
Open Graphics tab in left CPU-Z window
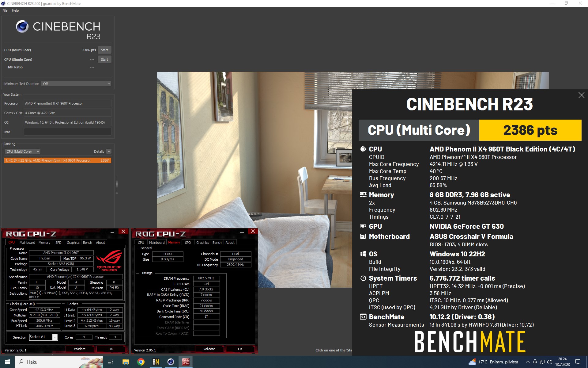(x=73, y=243)
